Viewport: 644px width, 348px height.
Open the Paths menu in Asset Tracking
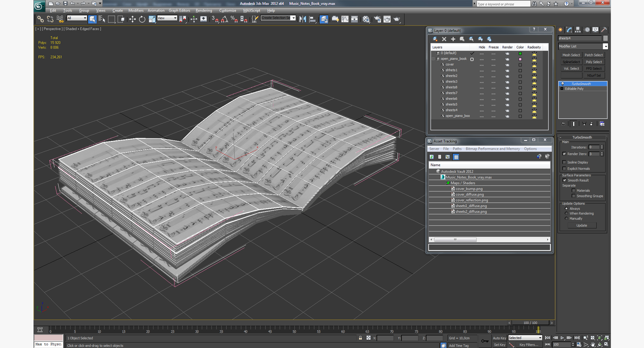[457, 149]
